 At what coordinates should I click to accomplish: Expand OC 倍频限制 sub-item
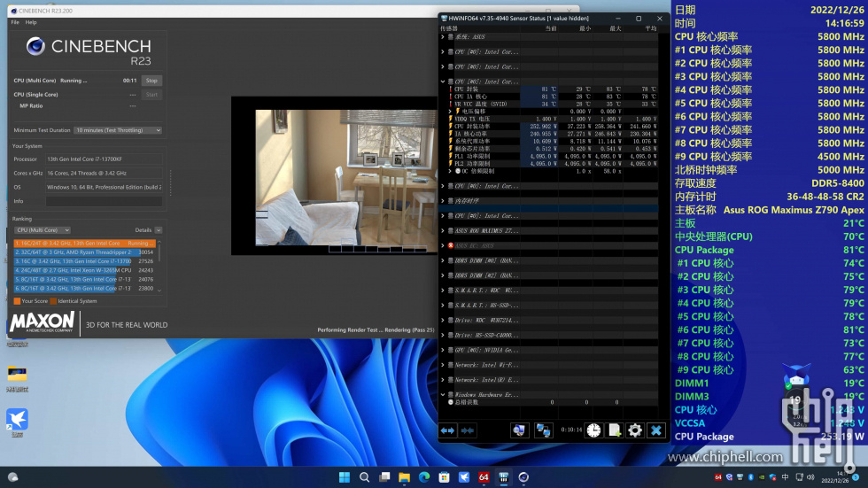450,171
